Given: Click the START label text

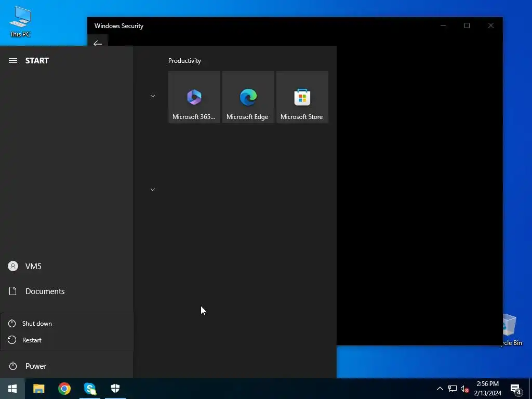Looking at the screenshot, I should click(x=37, y=61).
